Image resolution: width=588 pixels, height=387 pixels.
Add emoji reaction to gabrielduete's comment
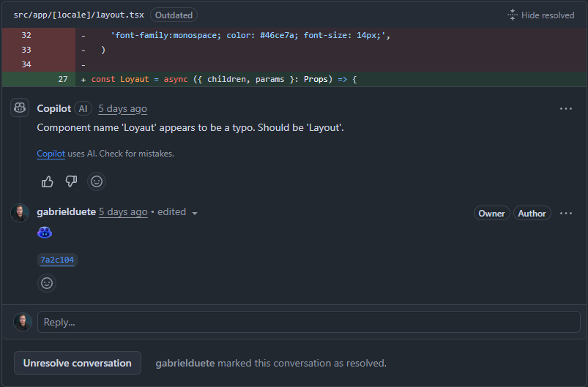coord(47,283)
